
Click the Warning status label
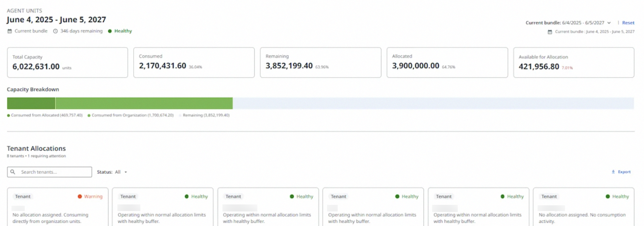point(93,196)
